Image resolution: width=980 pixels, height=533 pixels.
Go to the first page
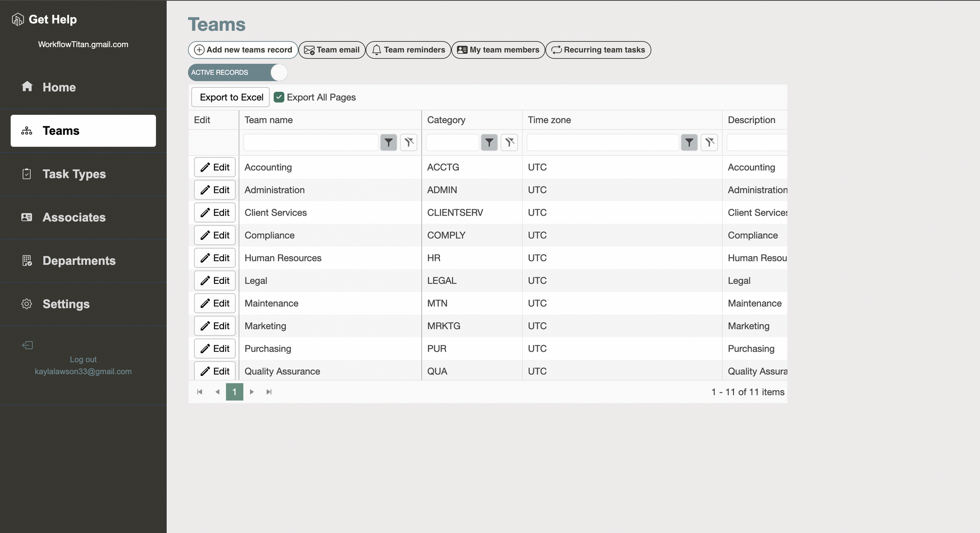point(200,392)
